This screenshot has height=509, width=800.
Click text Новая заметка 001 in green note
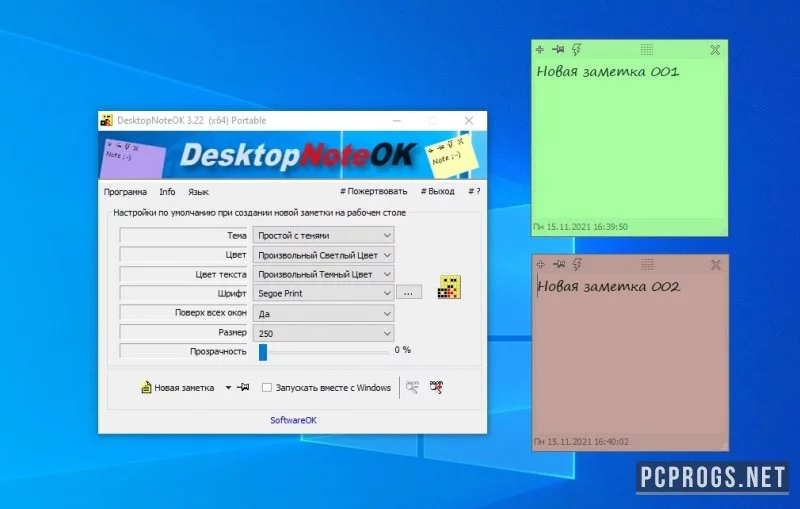pos(608,71)
